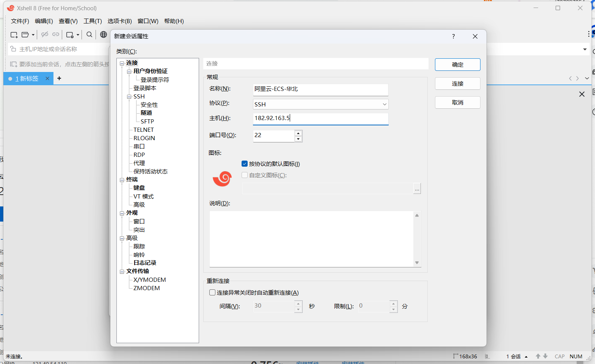Open the 协议 SSH dropdown
This screenshot has height=364, width=595.
click(x=385, y=104)
